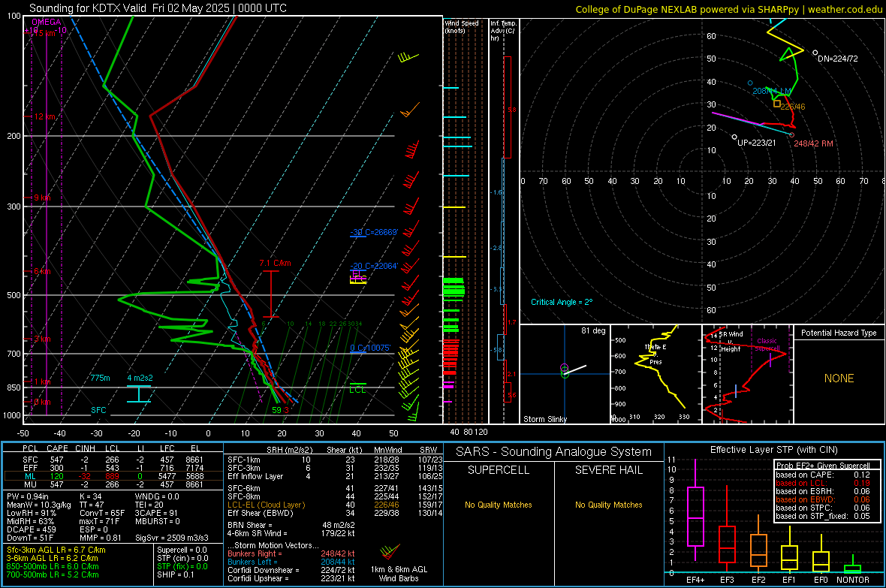The image size is (886, 588).
Task: Click the -20 C=22064' height label
Action: coord(373,266)
